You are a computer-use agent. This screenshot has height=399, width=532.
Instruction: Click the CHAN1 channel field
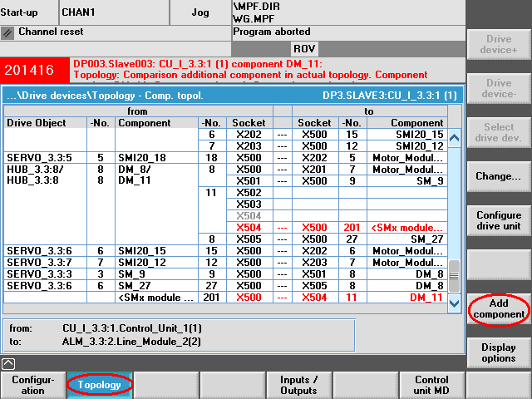point(114,12)
